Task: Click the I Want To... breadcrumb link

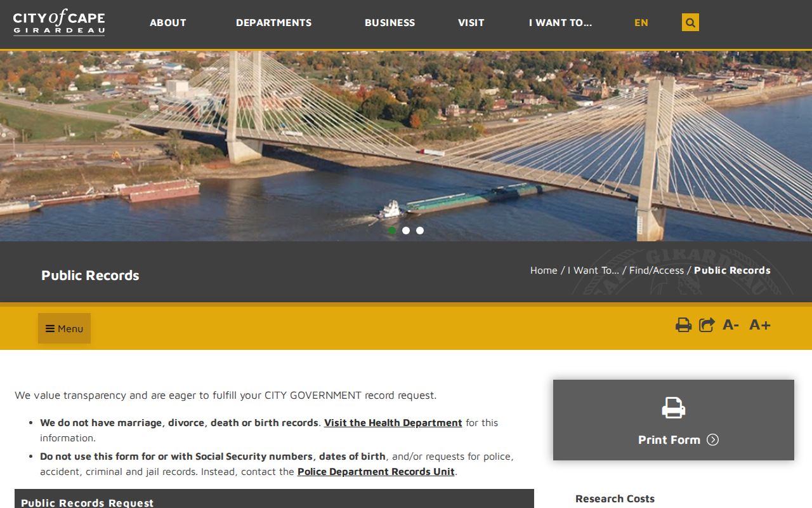Action: tap(593, 271)
